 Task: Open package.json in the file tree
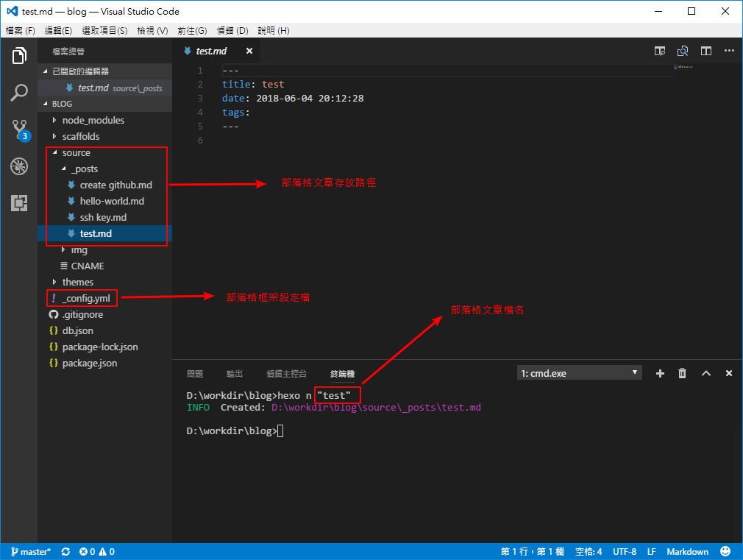tap(90, 363)
